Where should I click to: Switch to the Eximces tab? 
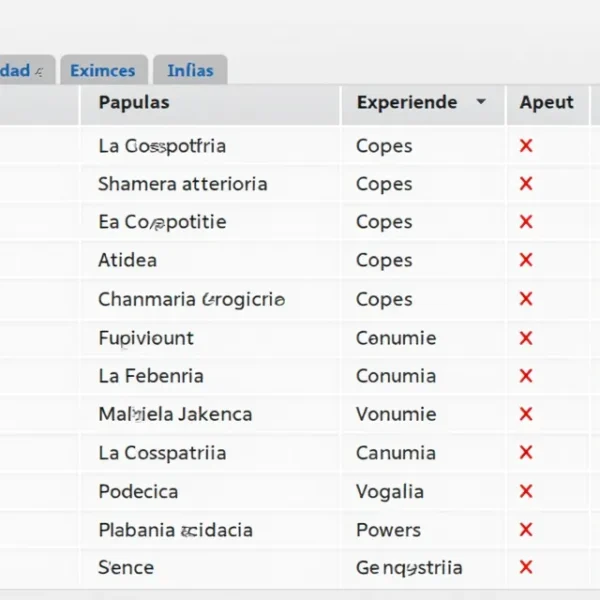[x=103, y=70]
